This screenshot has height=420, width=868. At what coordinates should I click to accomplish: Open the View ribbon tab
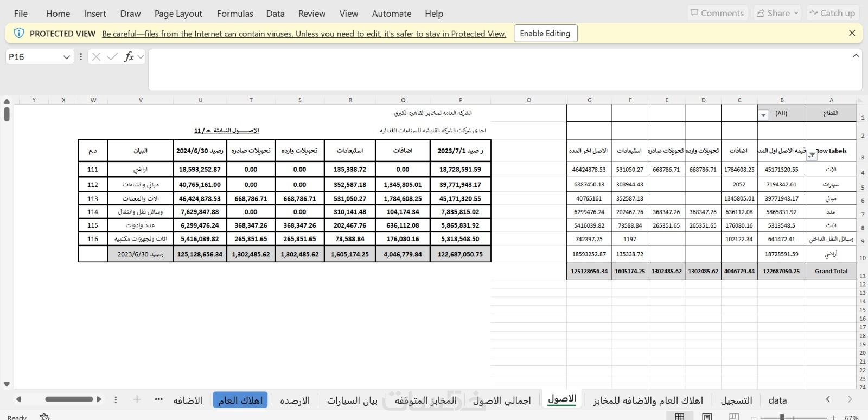pos(349,14)
